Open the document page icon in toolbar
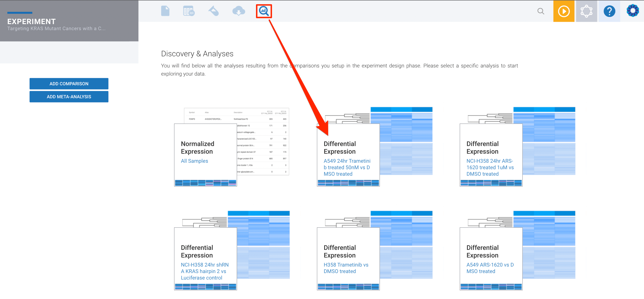This screenshot has height=299, width=644. click(165, 11)
